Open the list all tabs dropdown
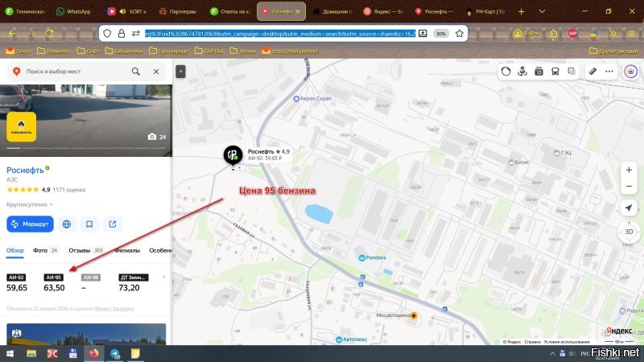This screenshot has height=362, width=644. 542,11
